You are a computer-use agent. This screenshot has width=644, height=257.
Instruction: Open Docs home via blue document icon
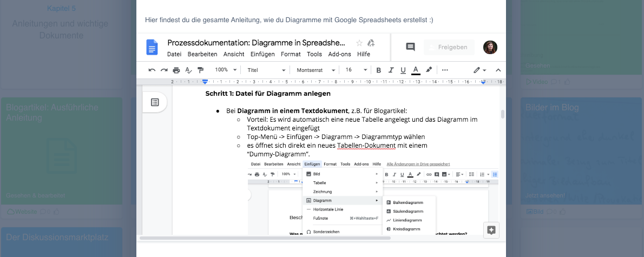coord(152,47)
